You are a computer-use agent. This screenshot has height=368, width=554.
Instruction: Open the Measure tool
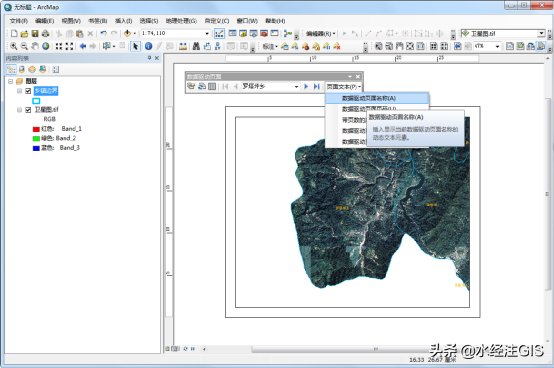183,46
